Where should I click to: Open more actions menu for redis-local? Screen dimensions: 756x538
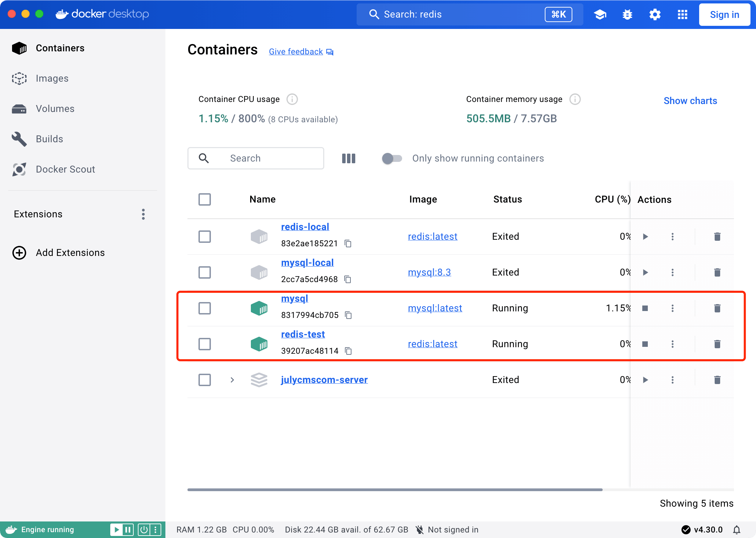[672, 237]
